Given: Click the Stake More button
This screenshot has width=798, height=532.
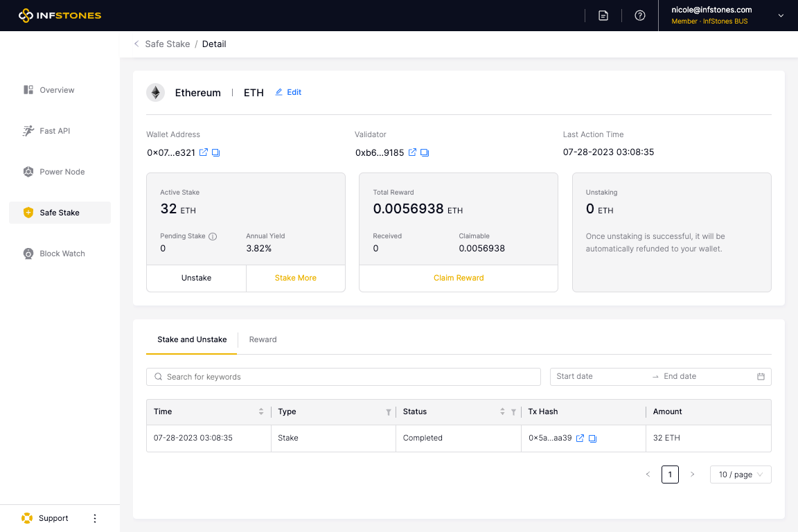Looking at the screenshot, I should click(x=296, y=278).
